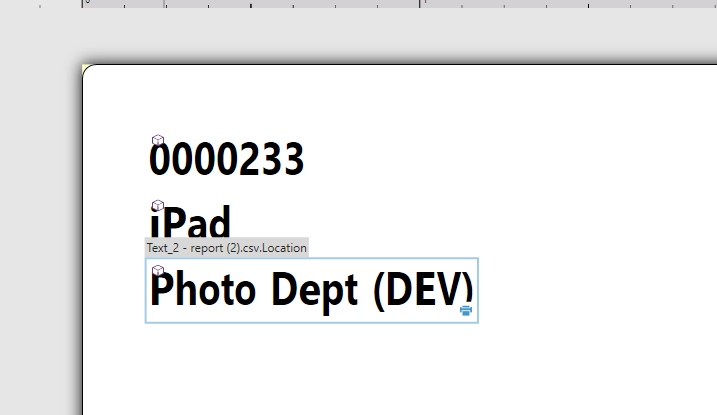The image size is (717, 415).
Task: Click the left border of the selected text box
Action: (145, 291)
